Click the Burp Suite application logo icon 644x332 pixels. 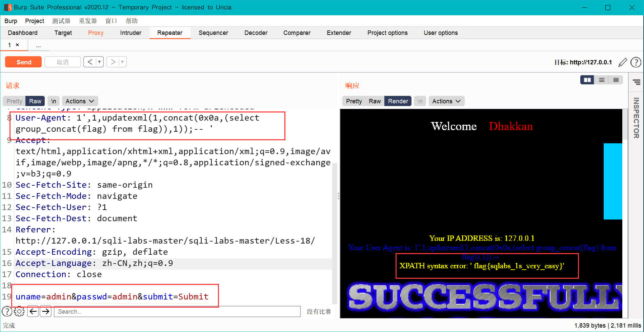(x=7, y=7)
